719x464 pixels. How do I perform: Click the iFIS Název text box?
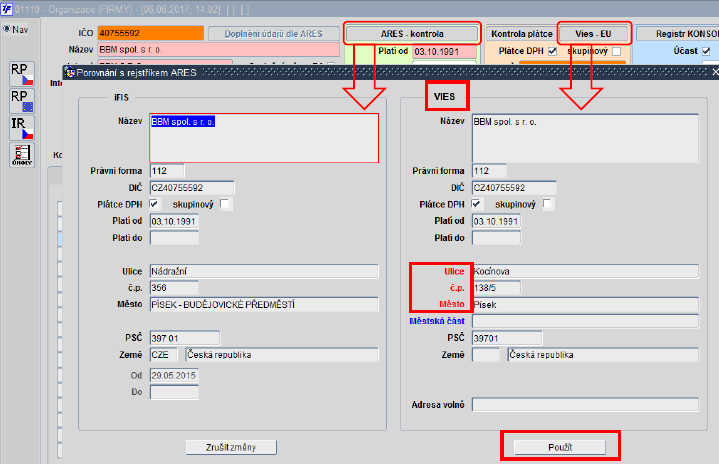coord(264,138)
